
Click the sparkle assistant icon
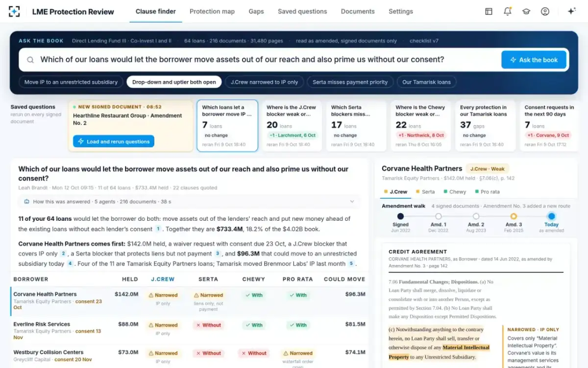pyautogui.click(x=571, y=11)
